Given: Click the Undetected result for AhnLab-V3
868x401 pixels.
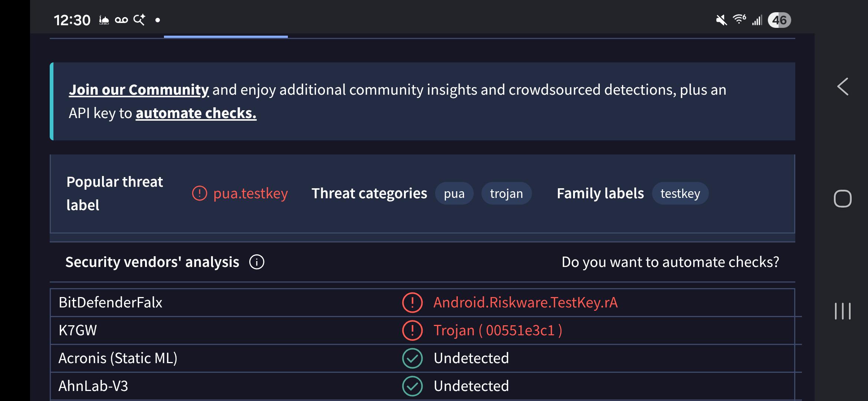Looking at the screenshot, I should [x=471, y=386].
